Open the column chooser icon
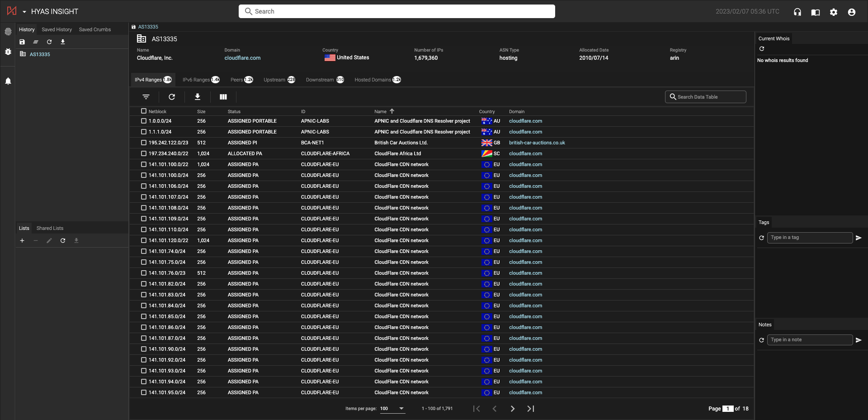868x420 pixels. (223, 97)
